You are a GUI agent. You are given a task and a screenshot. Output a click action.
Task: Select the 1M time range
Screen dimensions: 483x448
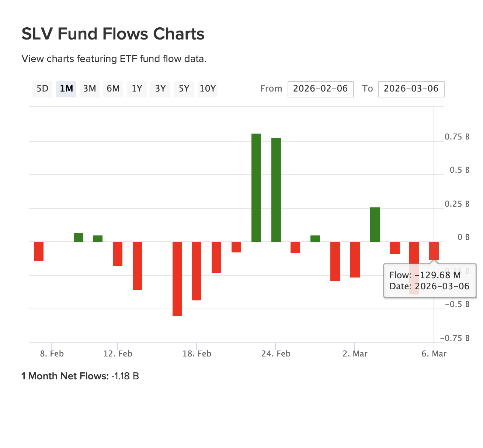(66, 89)
